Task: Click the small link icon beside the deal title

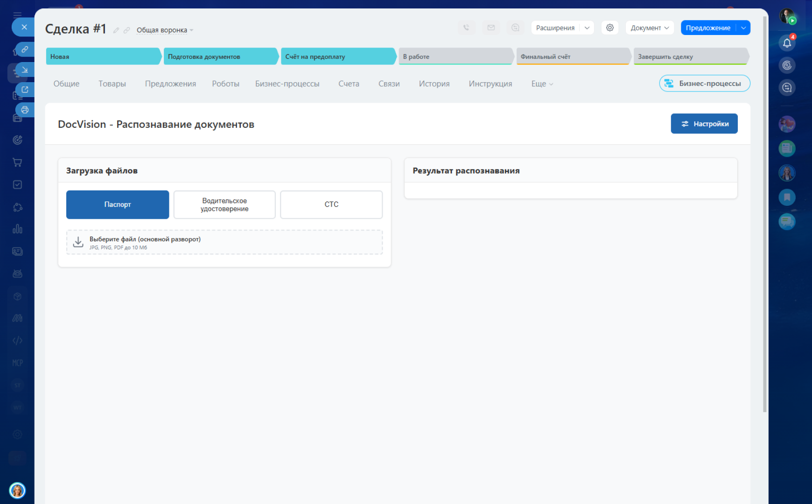Action: [x=126, y=30]
